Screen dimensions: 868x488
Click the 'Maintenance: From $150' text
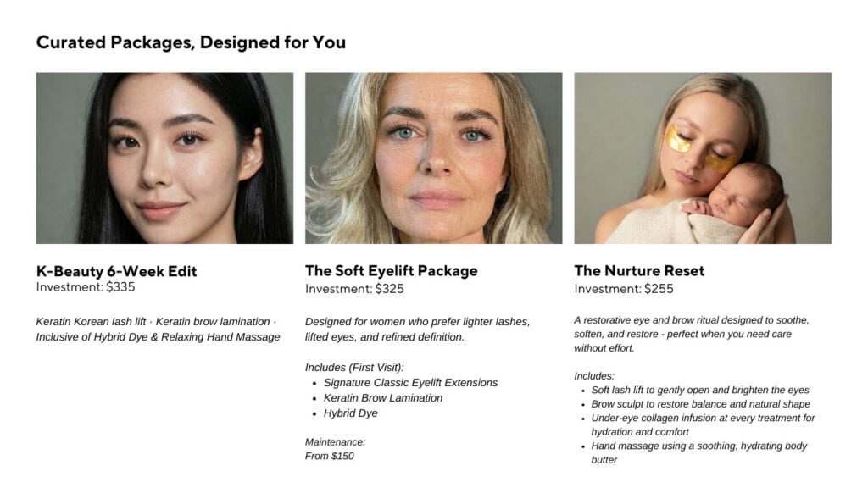tap(335, 449)
